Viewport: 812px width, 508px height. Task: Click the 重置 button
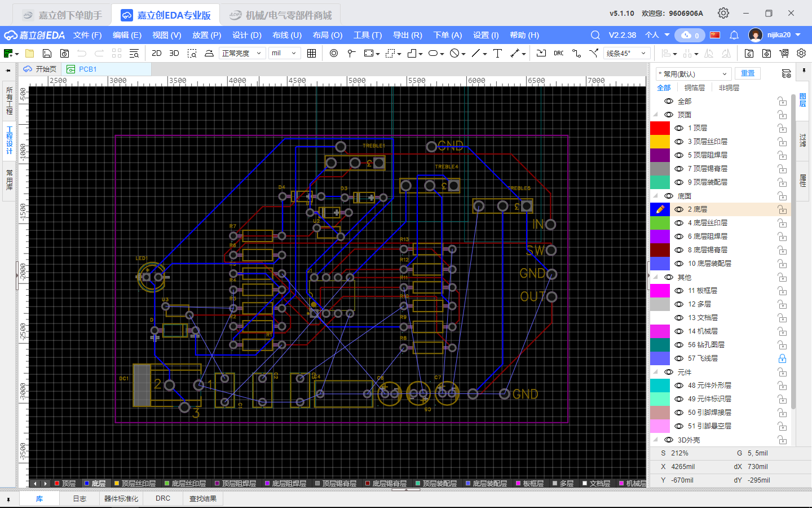click(747, 73)
